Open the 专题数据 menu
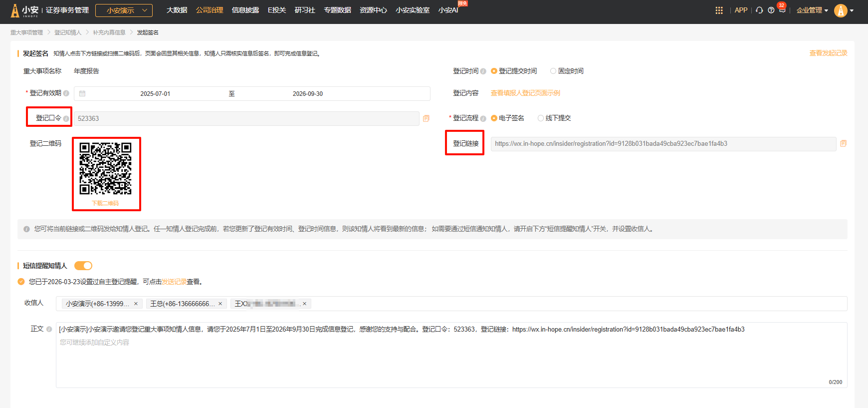Screen dimensions: 868x408 point(338,10)
